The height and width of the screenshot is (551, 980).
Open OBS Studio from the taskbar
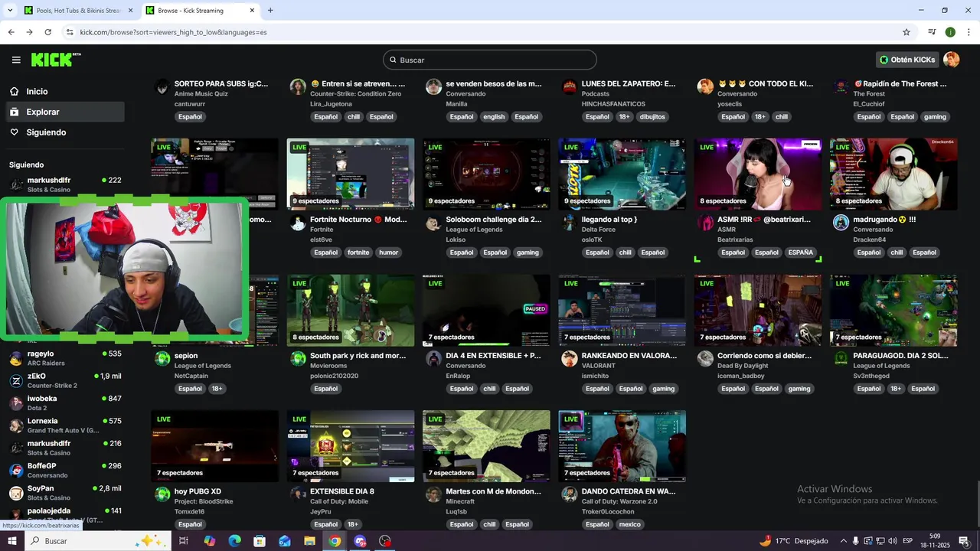[x=385, y=541]
